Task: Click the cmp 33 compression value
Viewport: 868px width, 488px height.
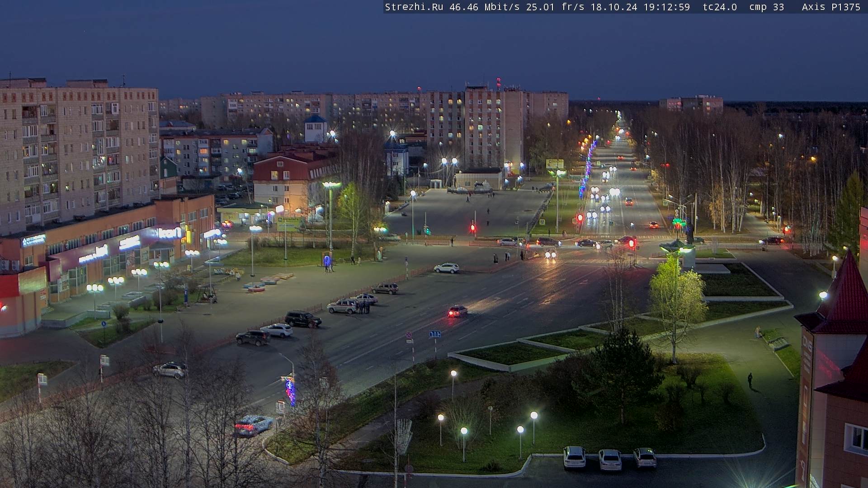Action: pos(767,7)
